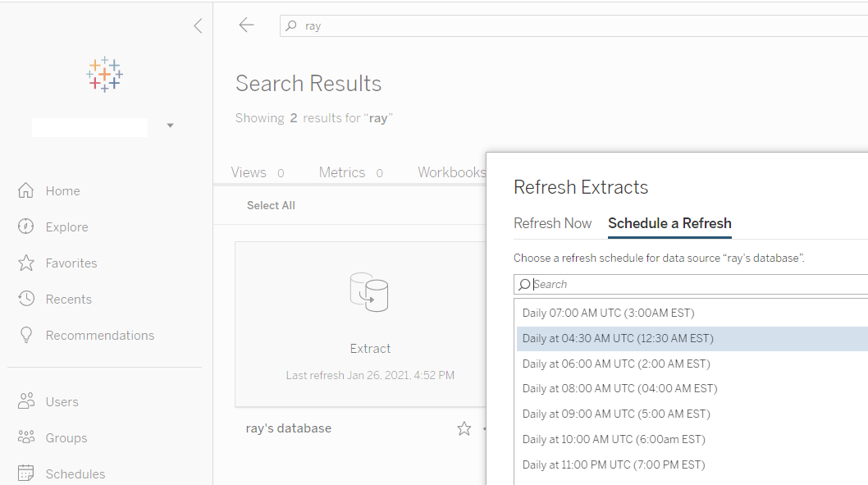Click the Tableau logo
868x485 pixels.
(x=104, y=75)
